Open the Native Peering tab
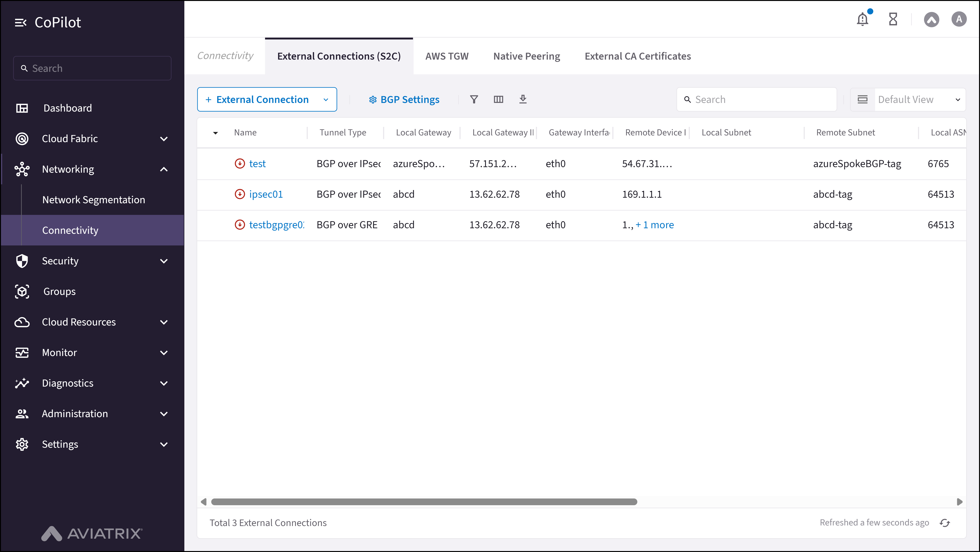980x552 pixels. [x=526, y=56]
